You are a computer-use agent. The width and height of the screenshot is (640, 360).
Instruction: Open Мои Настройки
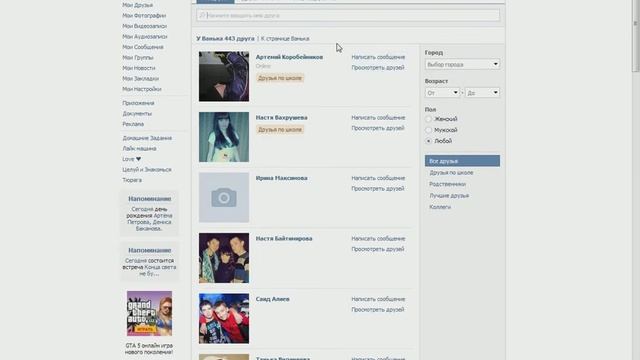pos(142,89)
